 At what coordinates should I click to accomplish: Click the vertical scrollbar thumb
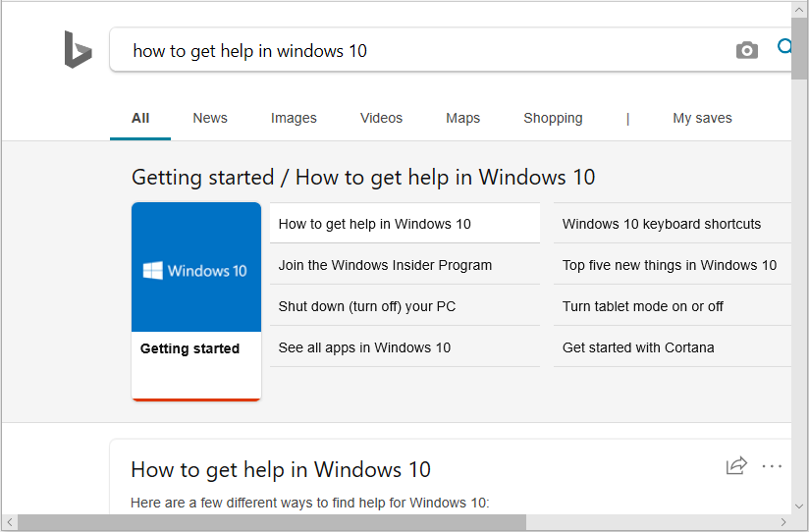point(799,48)
